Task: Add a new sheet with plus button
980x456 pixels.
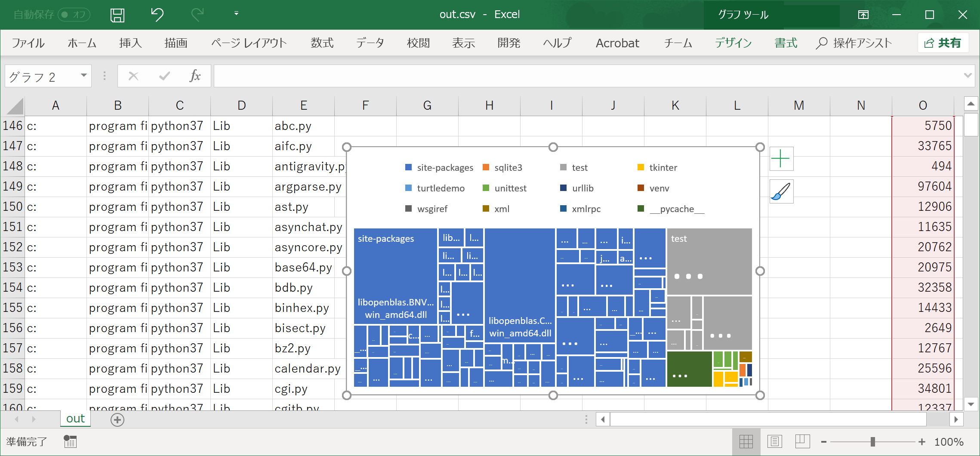Action: (x=117, y=420)
